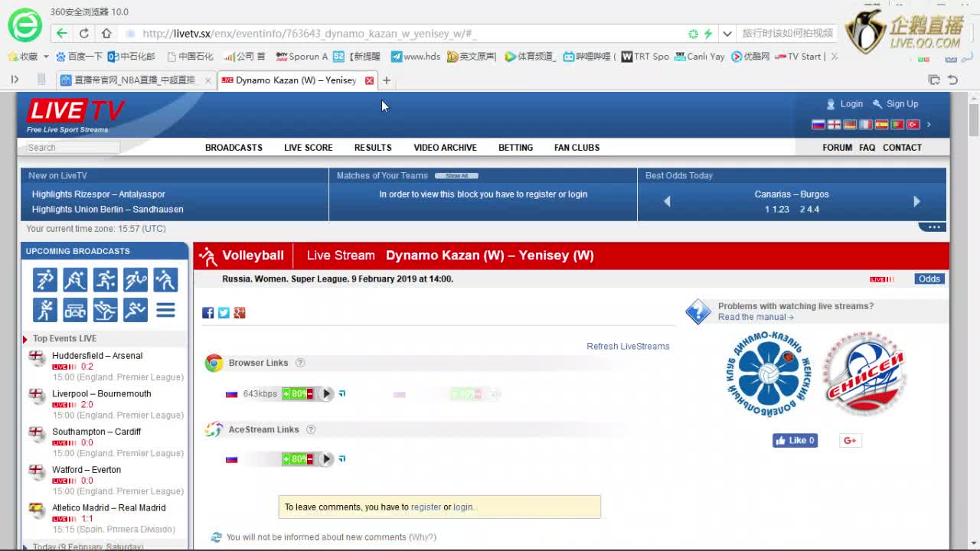Play the 643kbps browser stream link
The width and height of the screenshot is (980, 551).
(x=326, y=394)
